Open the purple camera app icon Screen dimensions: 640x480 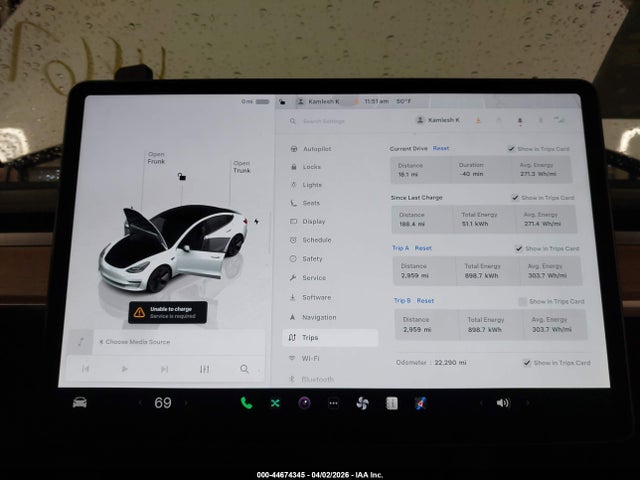304,403
